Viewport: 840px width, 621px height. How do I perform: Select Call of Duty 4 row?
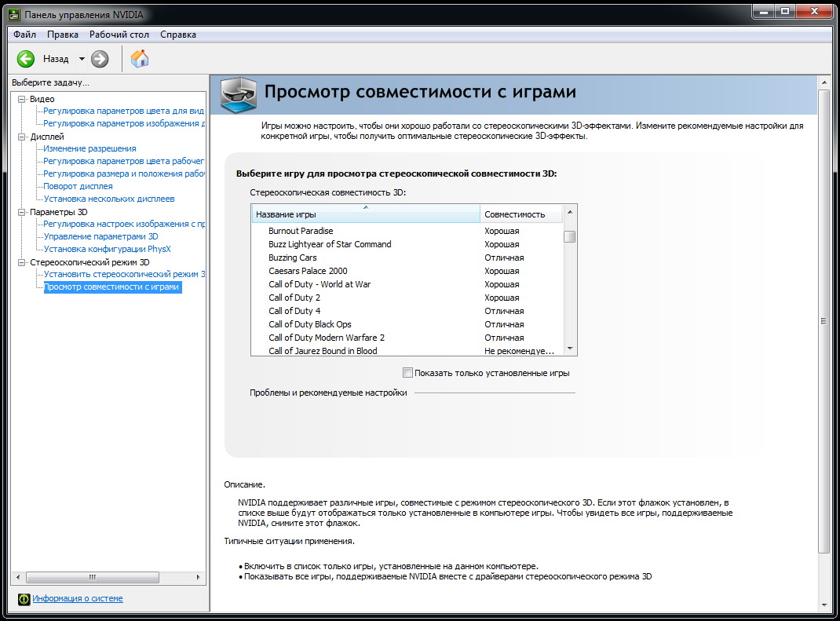[x=407, y=311]
